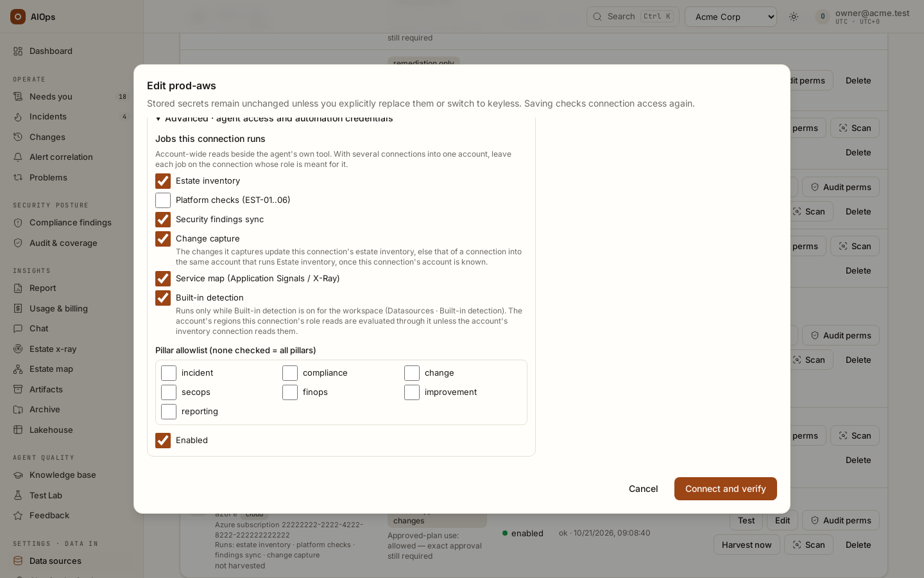Click the Needs you sidebar icon
The image size is (924, 578).
[x=18, y=97]
